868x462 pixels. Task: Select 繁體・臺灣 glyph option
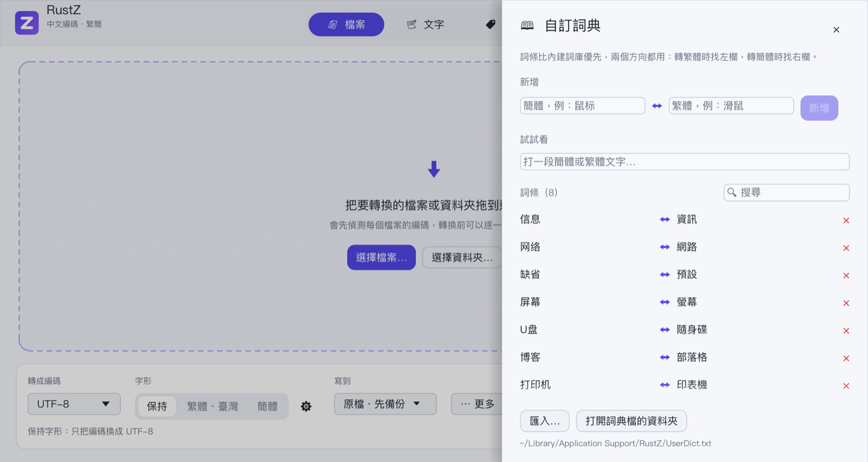click(212, 406)
